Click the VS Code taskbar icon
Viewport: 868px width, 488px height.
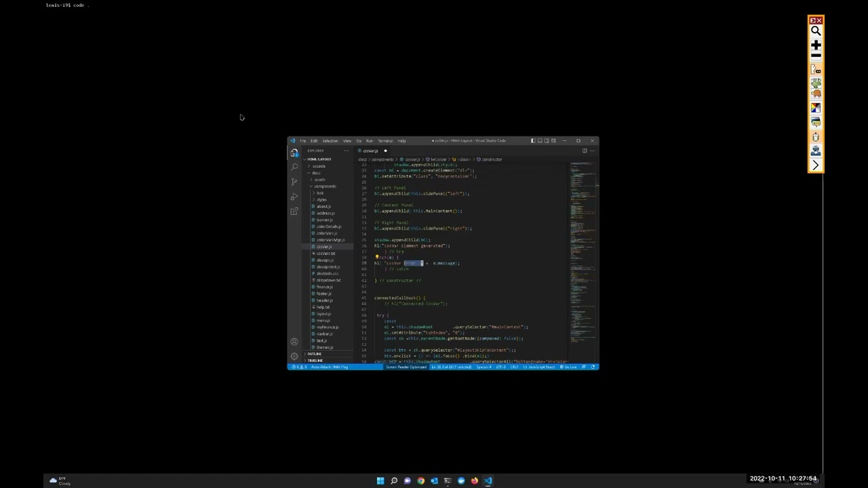488,481
